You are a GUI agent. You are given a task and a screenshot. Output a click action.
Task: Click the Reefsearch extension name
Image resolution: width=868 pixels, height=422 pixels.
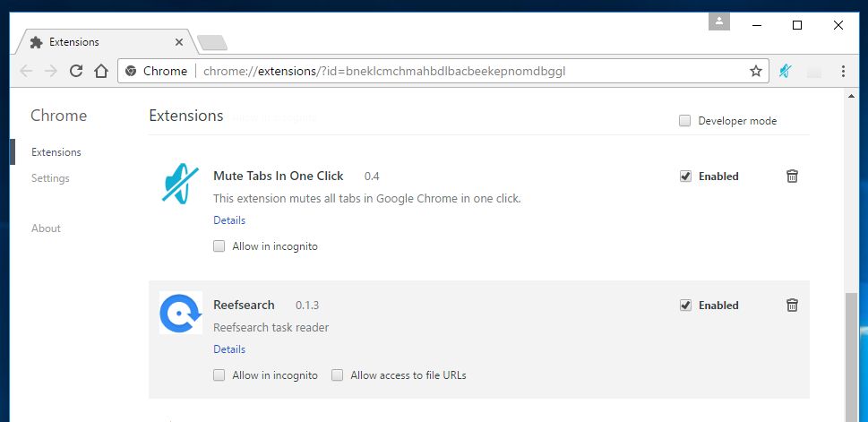point(244,305)
